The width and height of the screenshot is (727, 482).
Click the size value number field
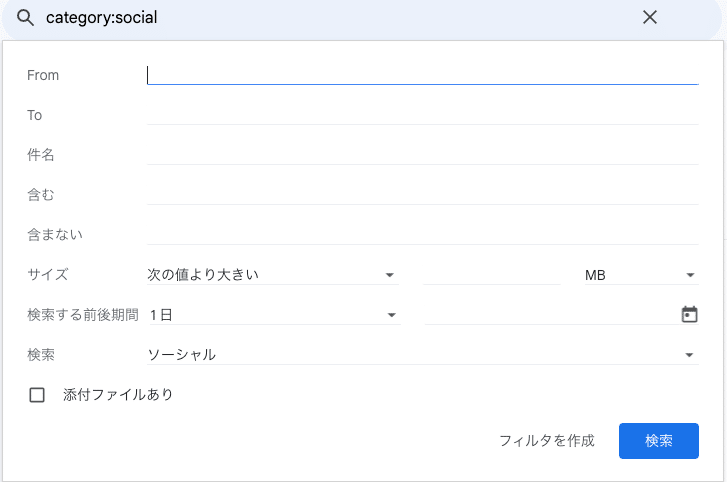click(x=492, y=275)
